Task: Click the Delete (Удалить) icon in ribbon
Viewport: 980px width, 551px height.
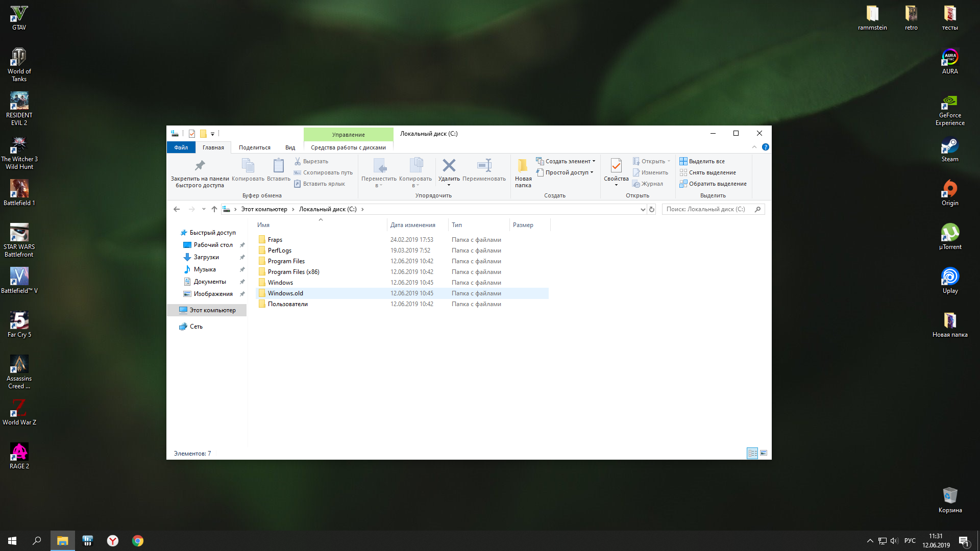Action: point(449,166)
